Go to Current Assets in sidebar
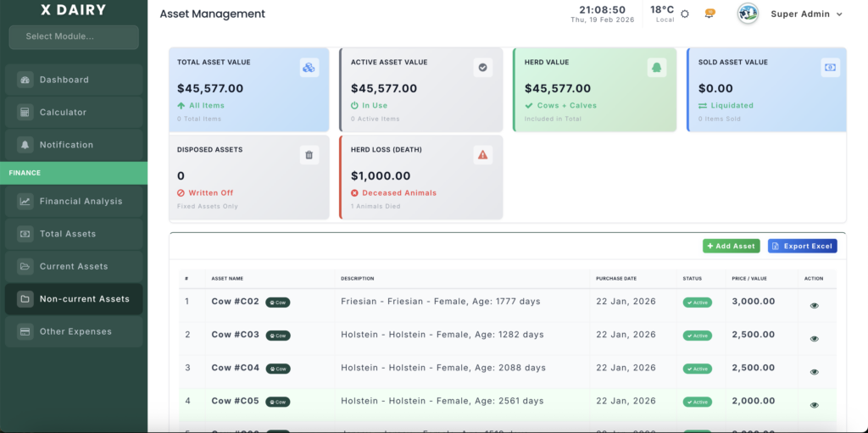This screenshot has height=433, width=868. [74, 266]
